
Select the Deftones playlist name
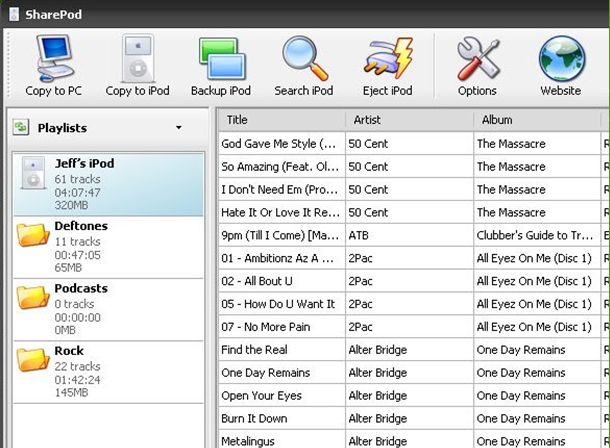coord(81,226)
